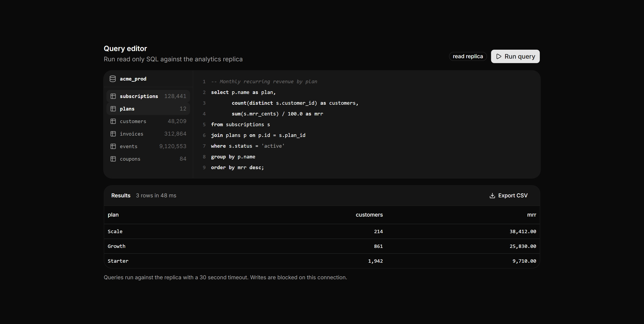Click the customers value 214
644x324 pixels.
[378, 231]
